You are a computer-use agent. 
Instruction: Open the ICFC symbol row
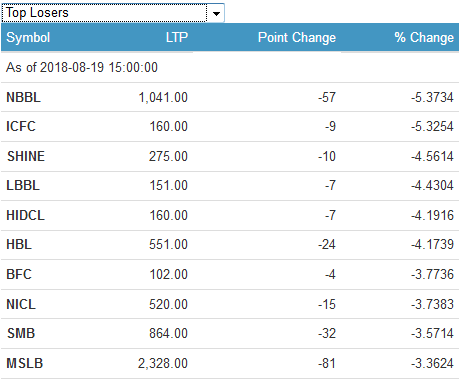click(230, 127)
